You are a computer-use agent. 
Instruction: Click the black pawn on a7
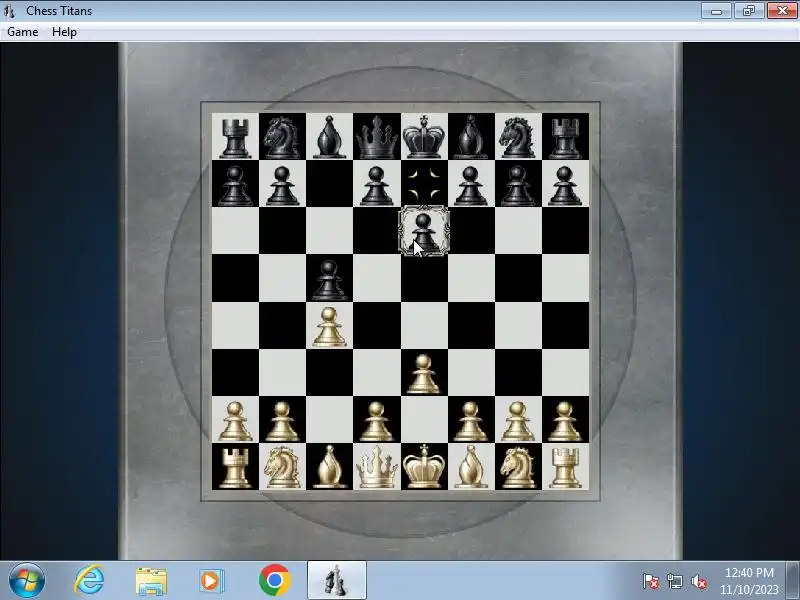point(235,186)
